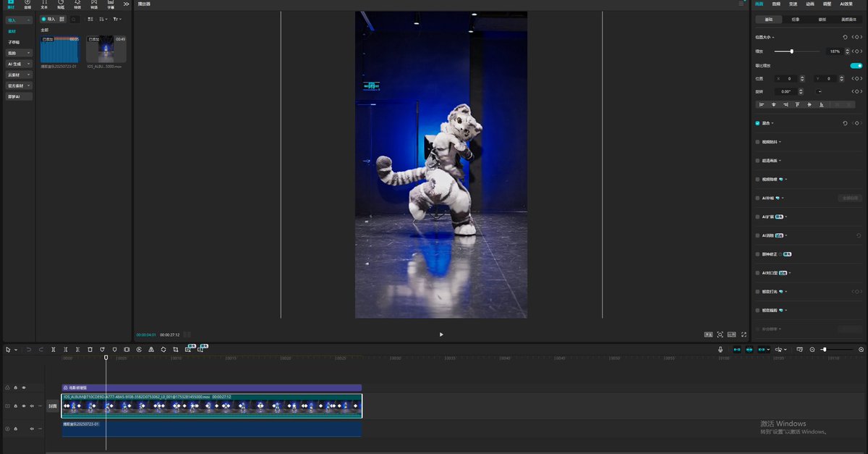Enable the 视频降噪 checkbox
This screenshot has height=454, width=868.
757,179
